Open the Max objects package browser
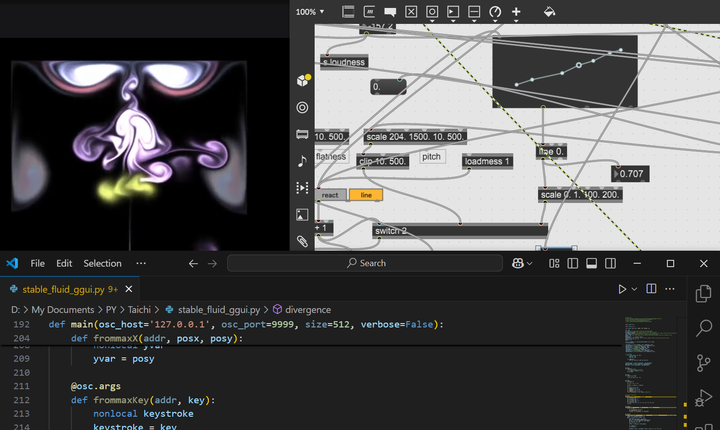720x430 pixels. [x=302, y=81]
